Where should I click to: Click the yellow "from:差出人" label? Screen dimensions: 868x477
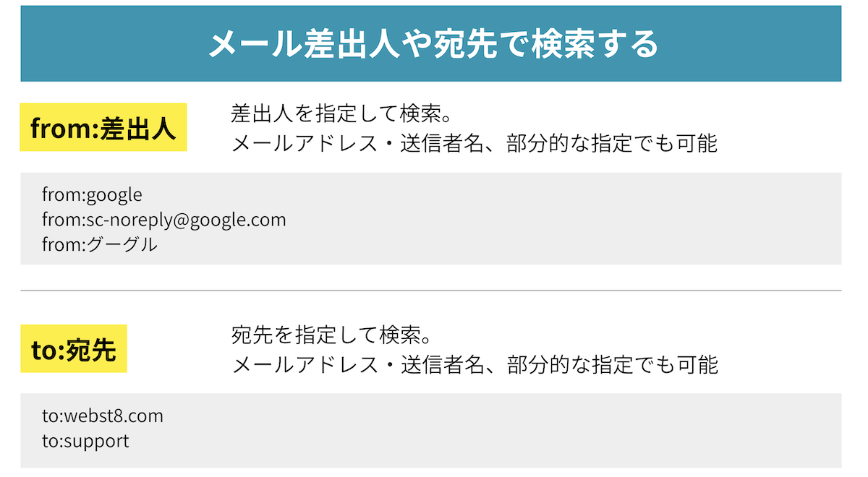[103, 128]
